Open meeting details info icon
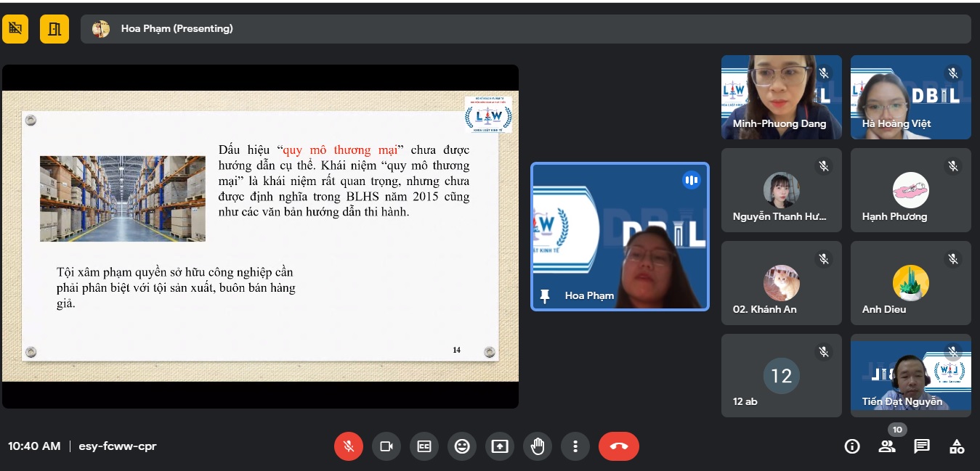Screen dimensions: 980x471 pyautogui.click(x=852, y=446)
